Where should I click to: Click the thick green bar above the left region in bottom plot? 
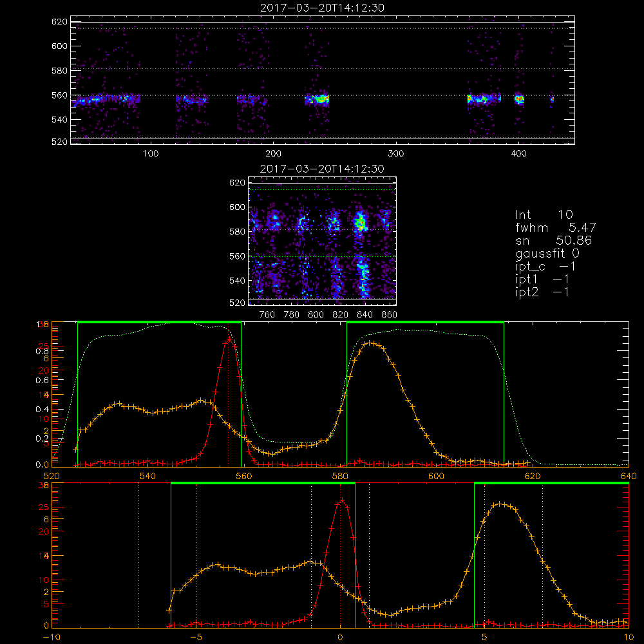(263, 483)
